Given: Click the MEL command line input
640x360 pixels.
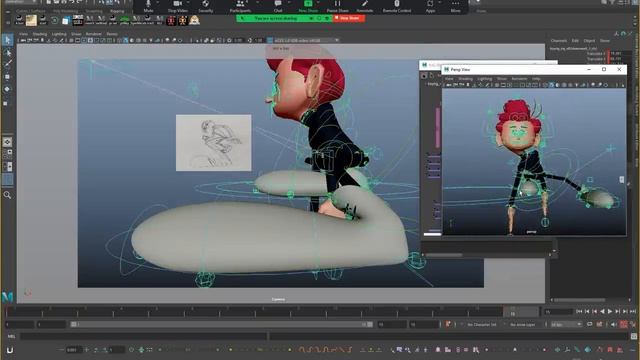Looking at the screenshot, I should click(143, 336).
